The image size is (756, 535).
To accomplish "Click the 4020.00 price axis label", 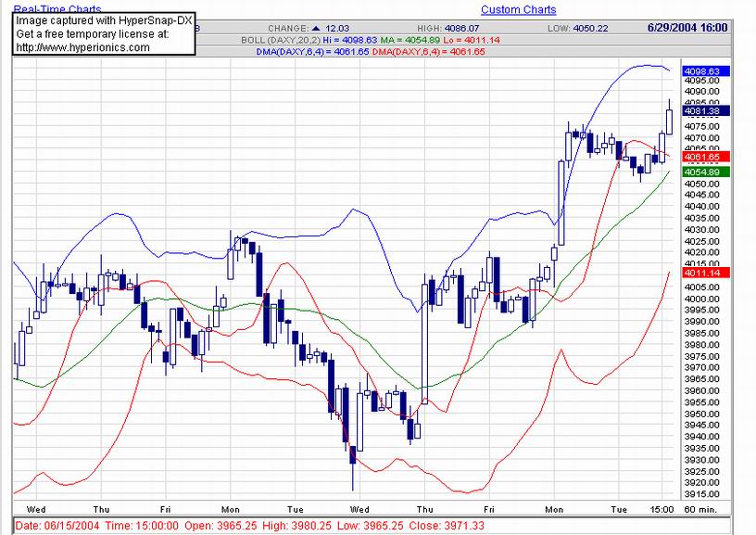I will pyautogui.click(x=701, y=252).
